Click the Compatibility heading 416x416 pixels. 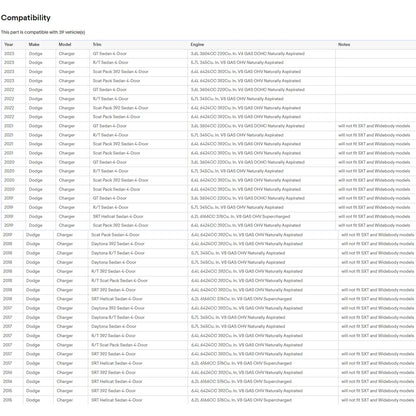click(x=26, y=18)
